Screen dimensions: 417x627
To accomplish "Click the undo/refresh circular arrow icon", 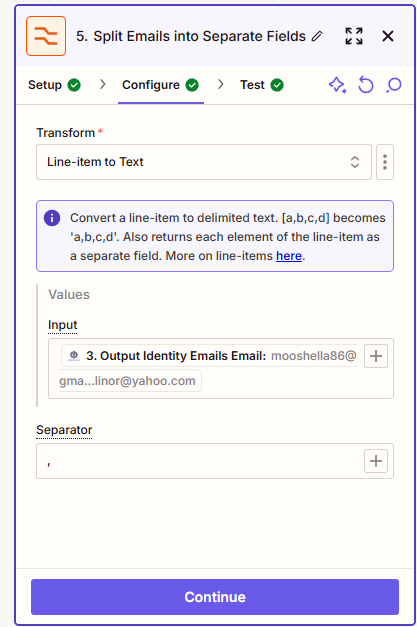I will (x=365, y=85).
